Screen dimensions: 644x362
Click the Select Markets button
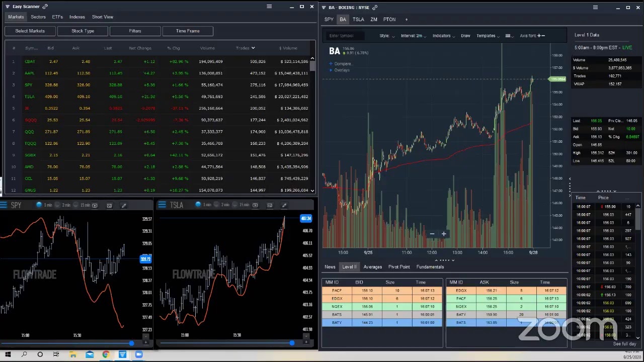[x=30, y=31]
